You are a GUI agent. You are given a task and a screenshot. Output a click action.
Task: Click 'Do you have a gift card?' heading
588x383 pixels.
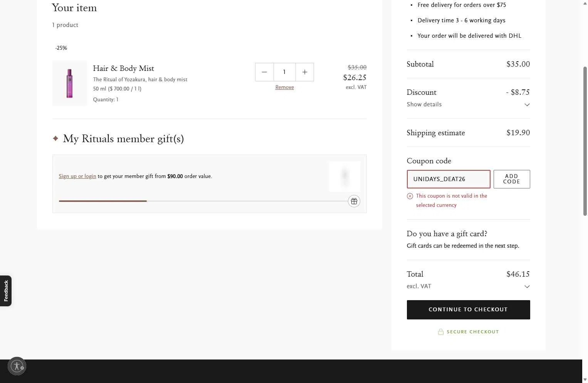[447, 234]
